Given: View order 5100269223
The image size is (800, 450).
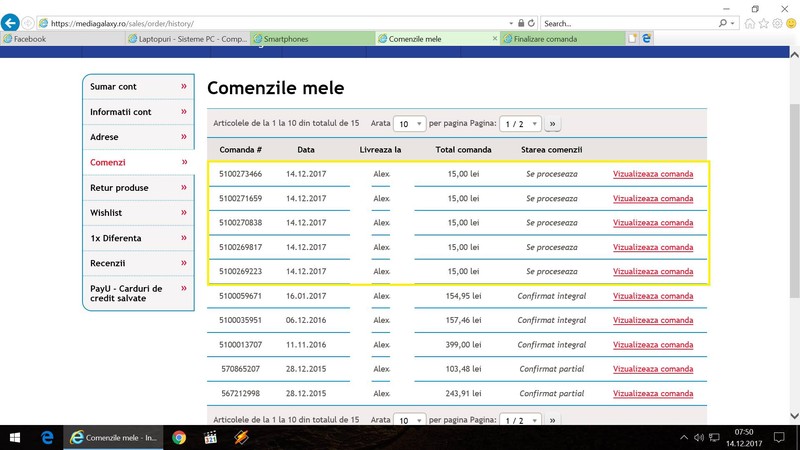Looking at the screenshot, I should pyautogui.click(x=653, y=271).
